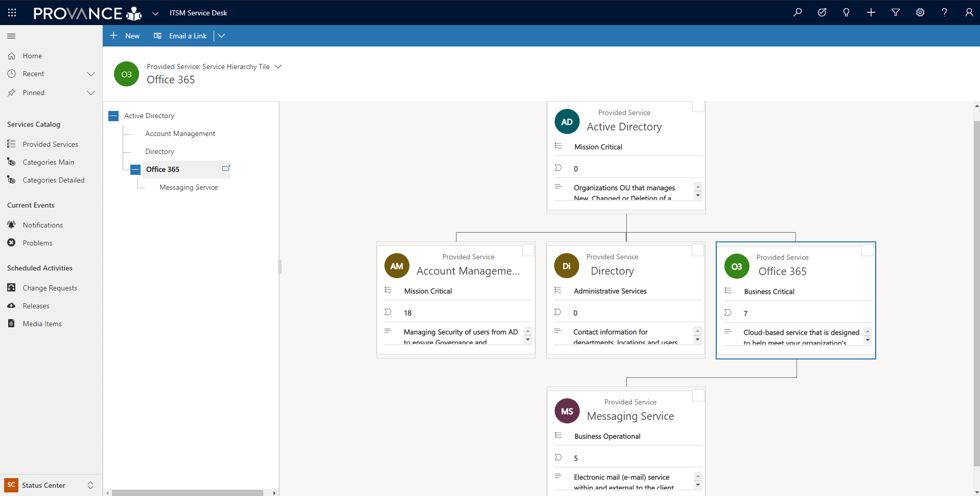This screenshot has width=980, height=496.
Task: Open Office 365 record popout icon in tree
Action: point(226,168)
